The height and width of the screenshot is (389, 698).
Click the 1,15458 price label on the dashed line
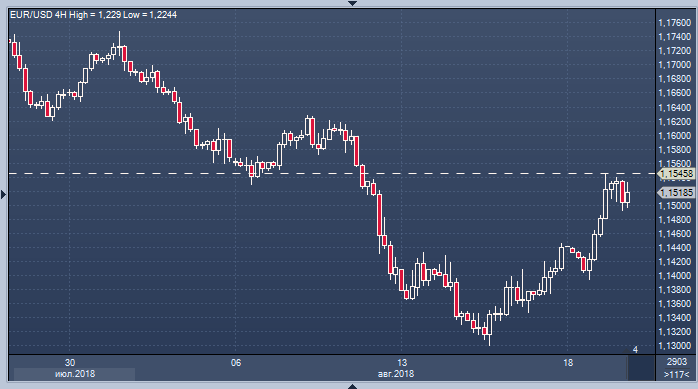coord(676,174)
